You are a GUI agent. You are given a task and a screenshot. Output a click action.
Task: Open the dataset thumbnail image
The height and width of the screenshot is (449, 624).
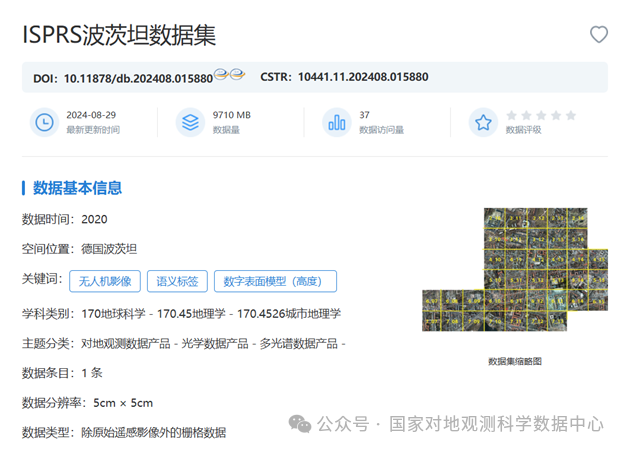[x=515, y=269]
